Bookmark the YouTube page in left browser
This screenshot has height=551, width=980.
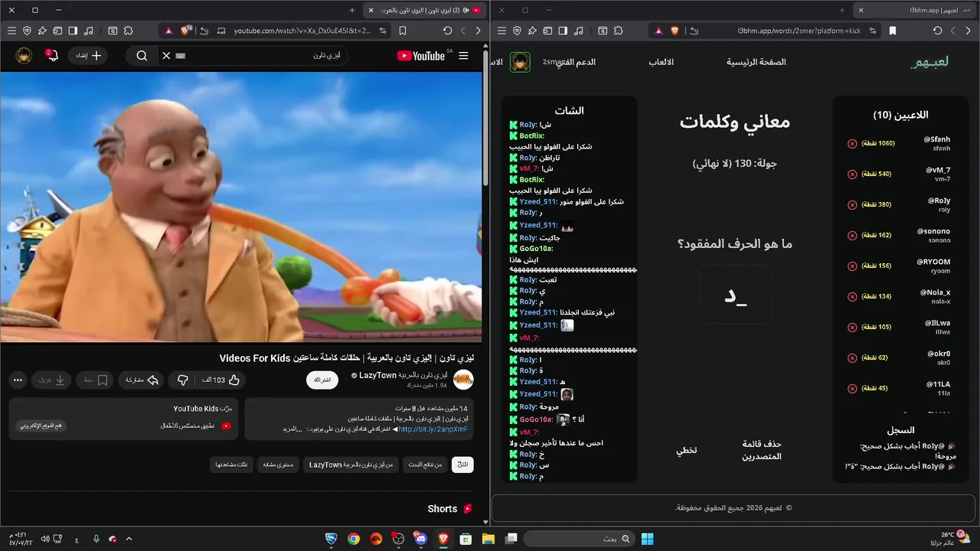[403, 31]
